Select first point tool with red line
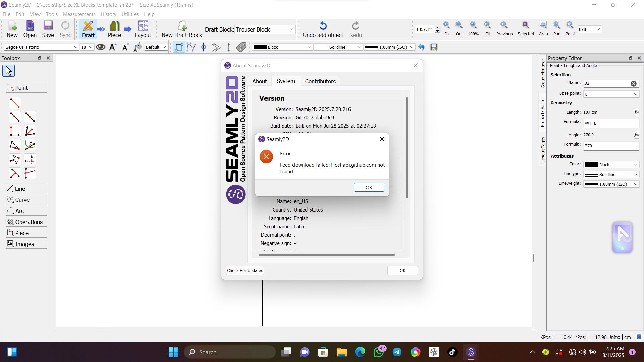This screenshot has width=644, height=362. pos(15,103)
